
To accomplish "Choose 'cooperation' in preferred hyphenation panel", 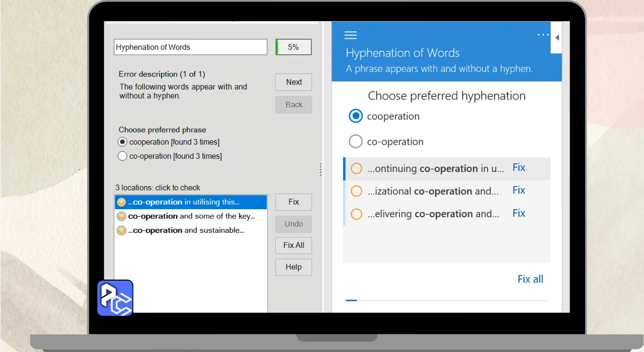I will [x=356, y=116].
